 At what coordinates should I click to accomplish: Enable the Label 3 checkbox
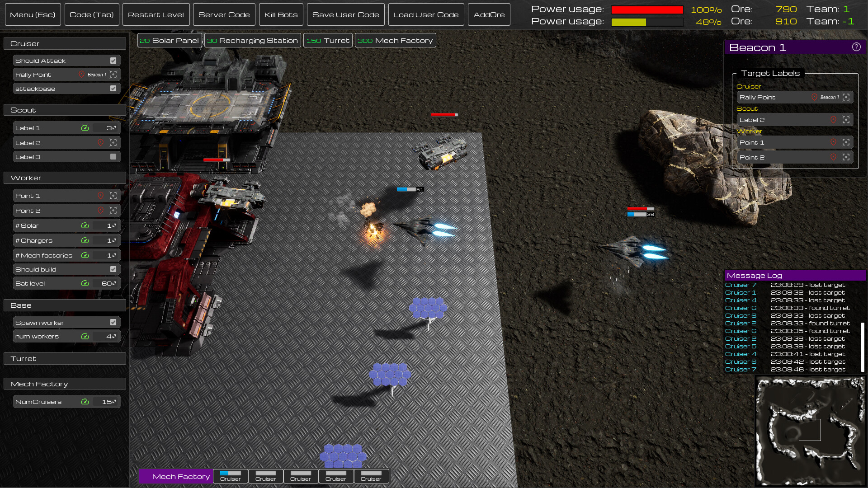113,156
